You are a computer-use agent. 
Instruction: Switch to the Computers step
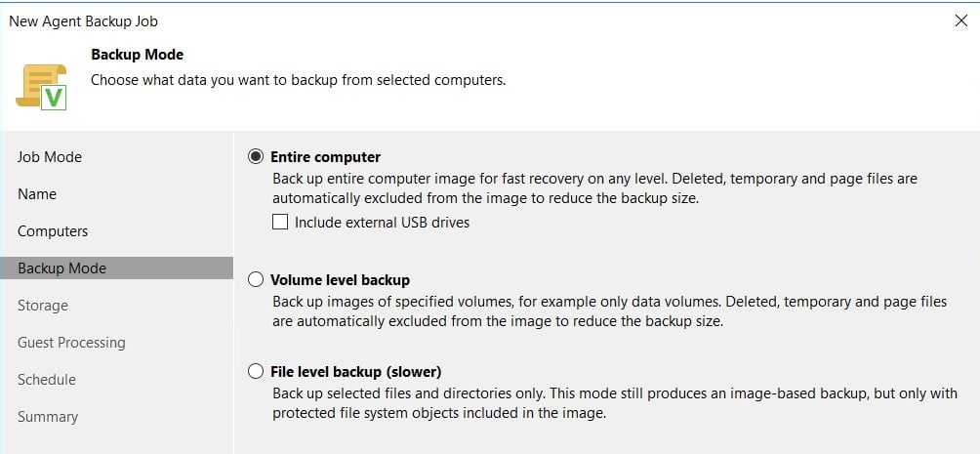[53, 230]
